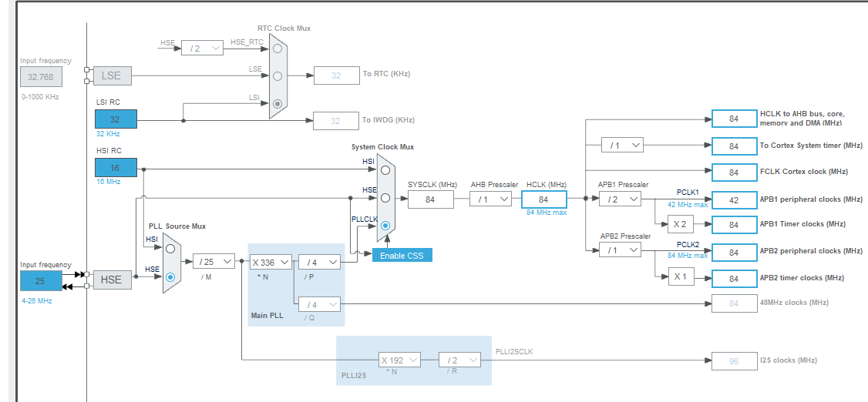The image size is (868, 402).
Task: Edit the HSE input frequency field 25
Action: 41,281
